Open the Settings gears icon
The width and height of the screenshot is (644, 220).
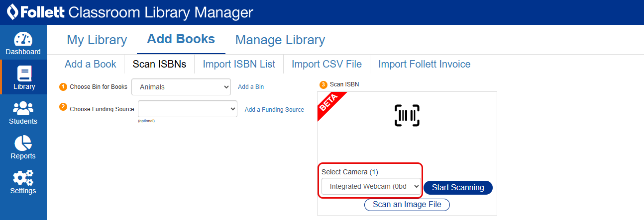pos(23,178)
